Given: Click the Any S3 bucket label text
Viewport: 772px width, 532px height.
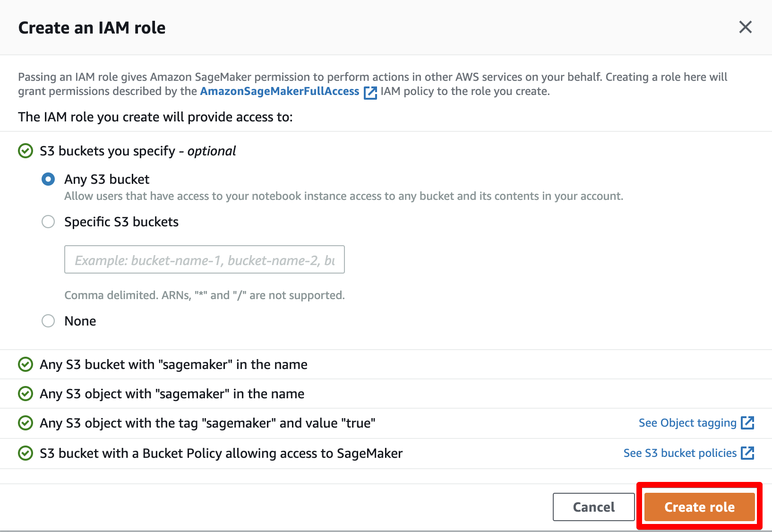Looking at the screenshot, I should point(107,179).
